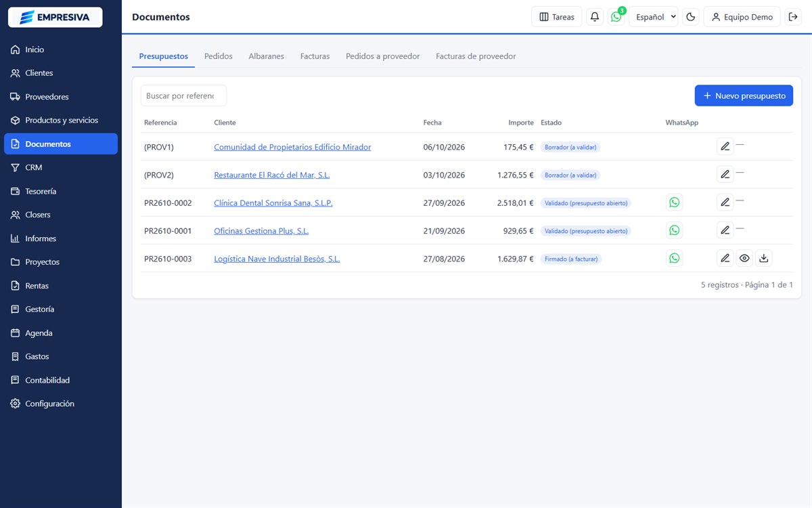
Task: Open WhatsApp messages in top bar
Action: coord(616,17)
